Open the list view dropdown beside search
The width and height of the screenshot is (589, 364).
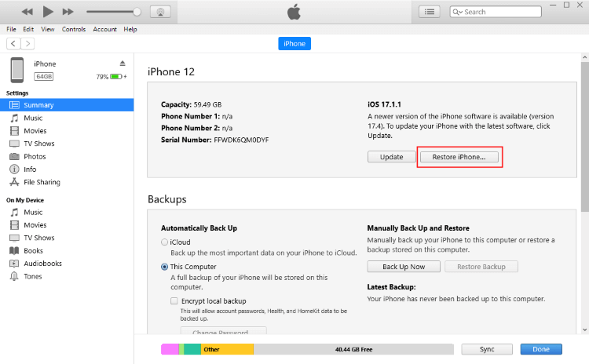click(x=429, y=12)
